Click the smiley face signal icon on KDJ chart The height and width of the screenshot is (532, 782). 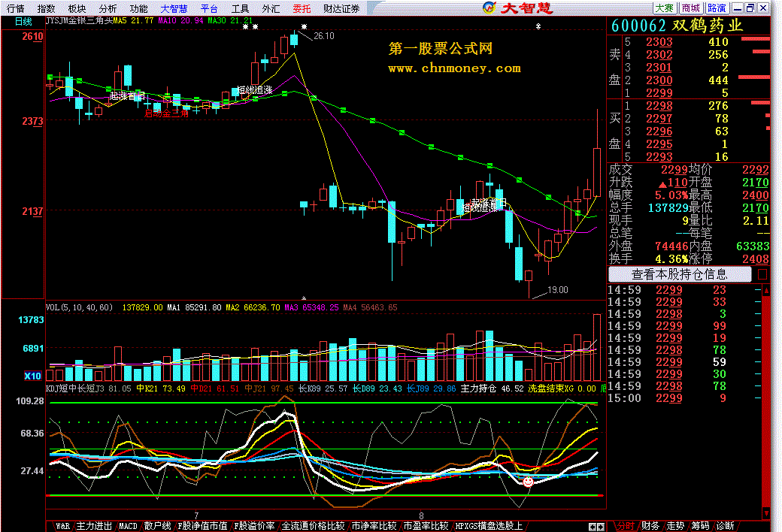click(528, 482)
